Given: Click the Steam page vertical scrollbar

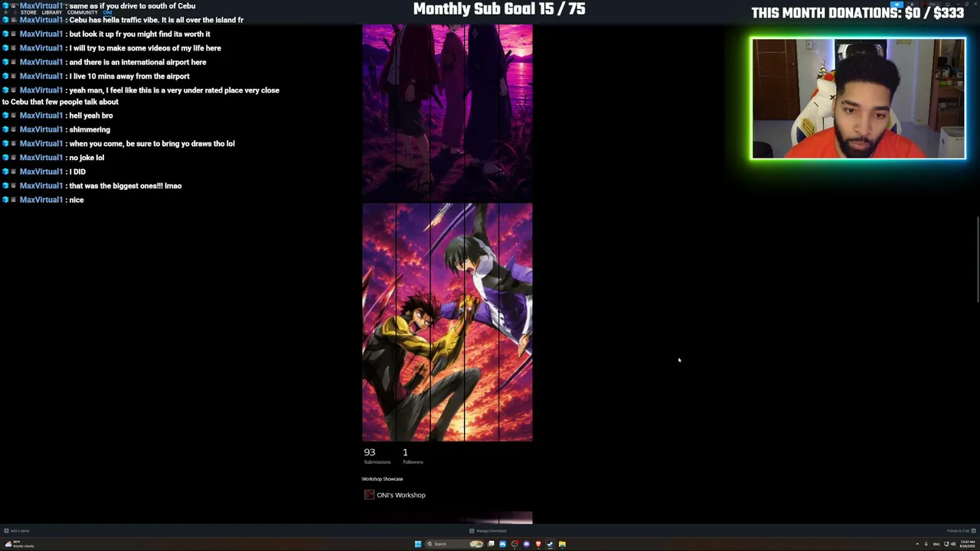Looking at the screenshot, I should pyautogui.click(x=977, y=260).
